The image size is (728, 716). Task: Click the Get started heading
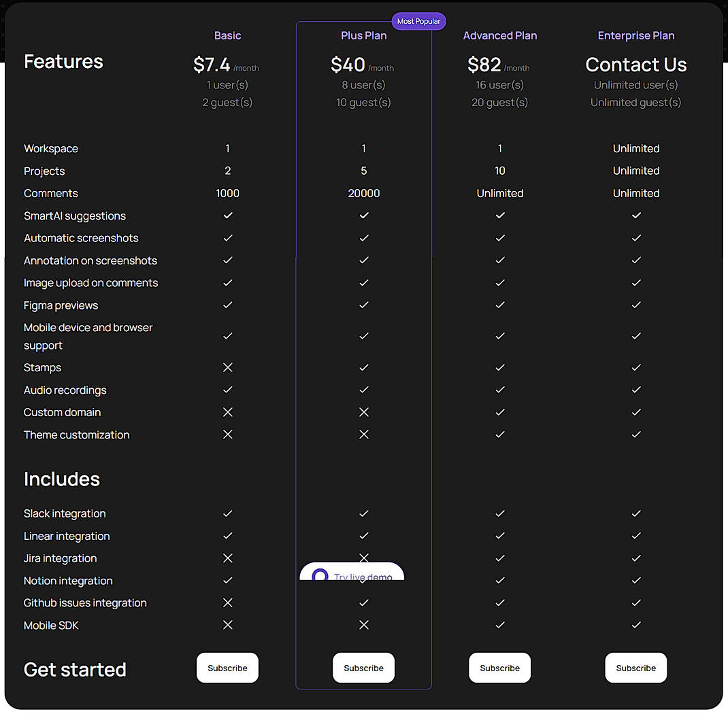point(75,670)
